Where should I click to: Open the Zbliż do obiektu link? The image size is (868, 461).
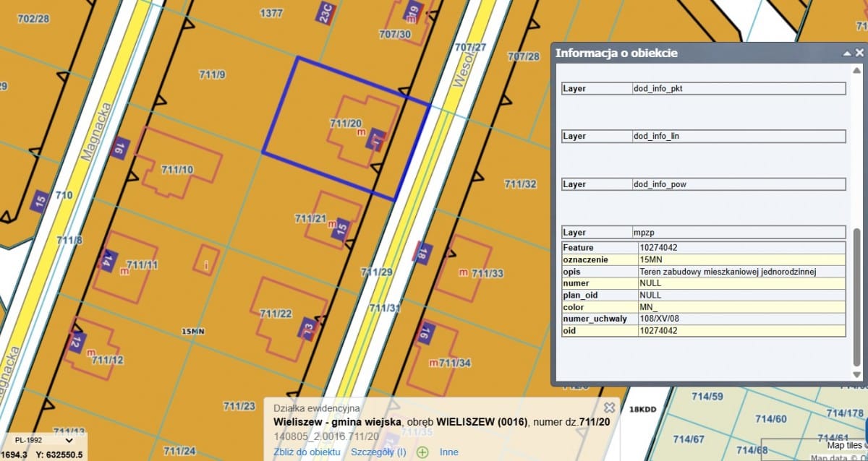[x=307, y=452]
